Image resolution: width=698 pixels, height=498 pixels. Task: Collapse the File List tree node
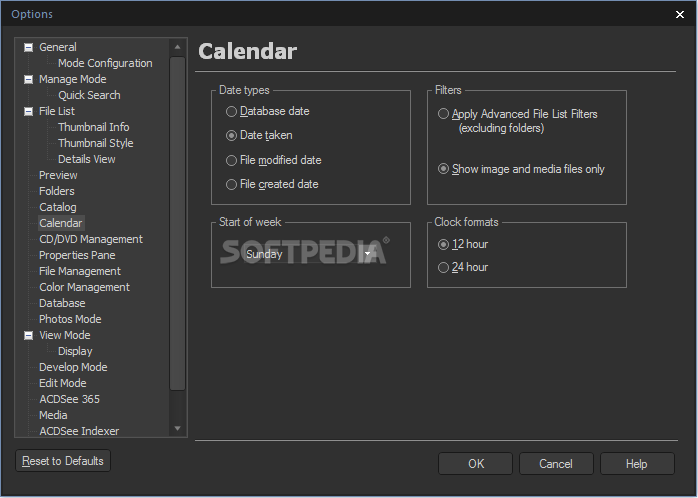click(x=28, y=111)
